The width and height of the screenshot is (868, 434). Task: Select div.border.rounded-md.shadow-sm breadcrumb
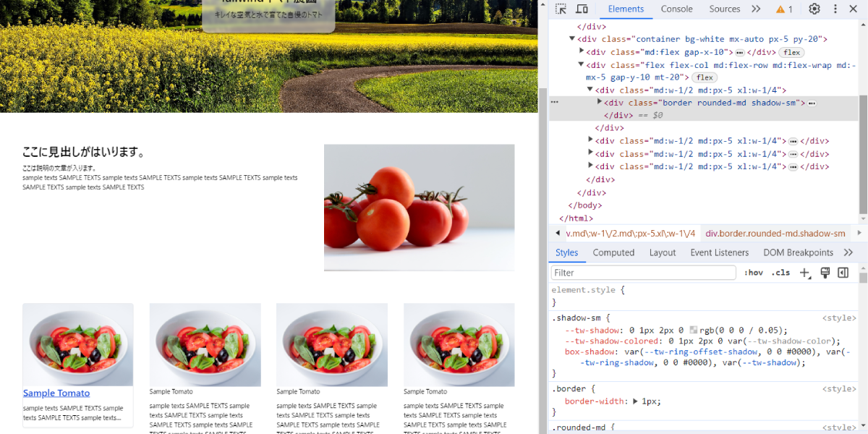[775, 234]
